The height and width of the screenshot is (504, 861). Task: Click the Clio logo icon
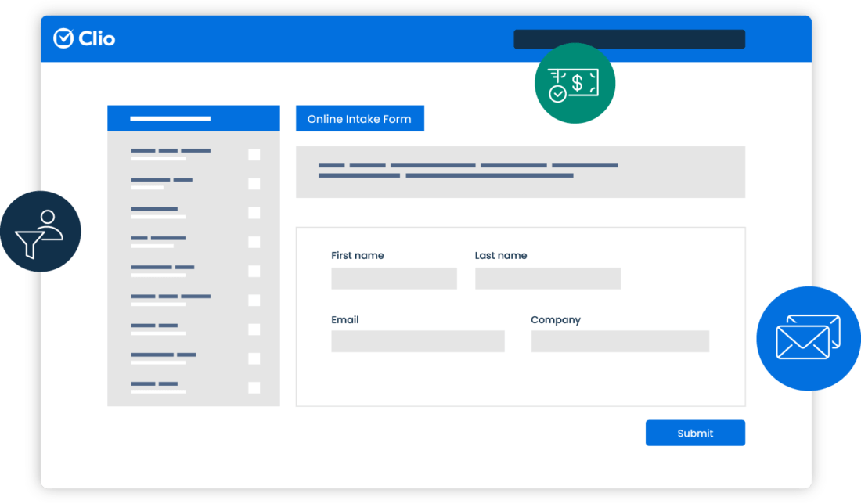click(63, 38)
